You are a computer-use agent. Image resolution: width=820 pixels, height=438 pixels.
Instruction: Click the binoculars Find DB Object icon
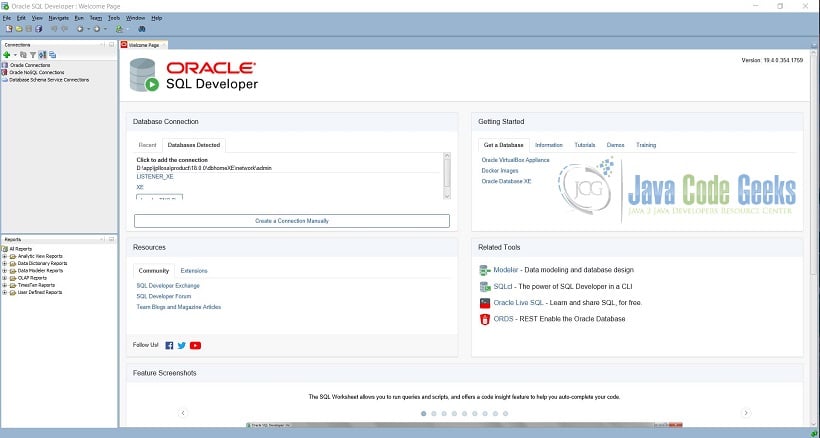click(x=142, y=29)
